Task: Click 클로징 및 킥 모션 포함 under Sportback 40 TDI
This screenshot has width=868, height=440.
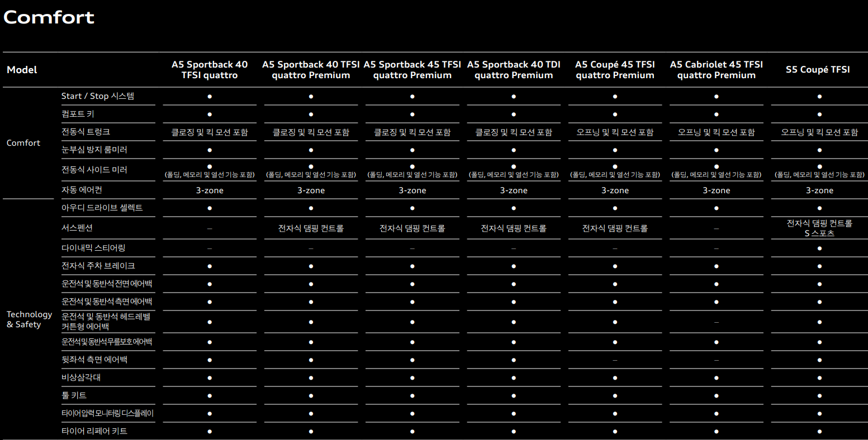Action: 514,132
